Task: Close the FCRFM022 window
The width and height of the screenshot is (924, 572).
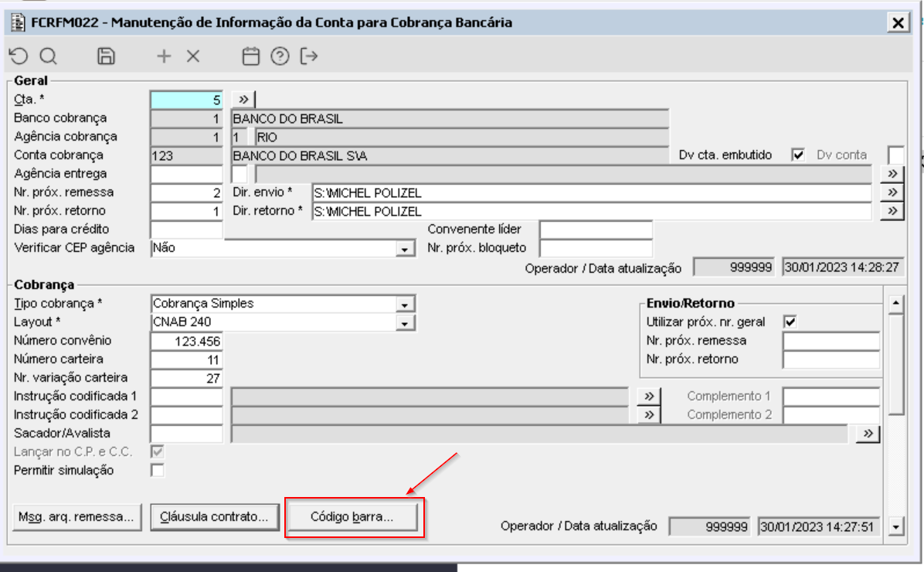Action: point(898,23)
